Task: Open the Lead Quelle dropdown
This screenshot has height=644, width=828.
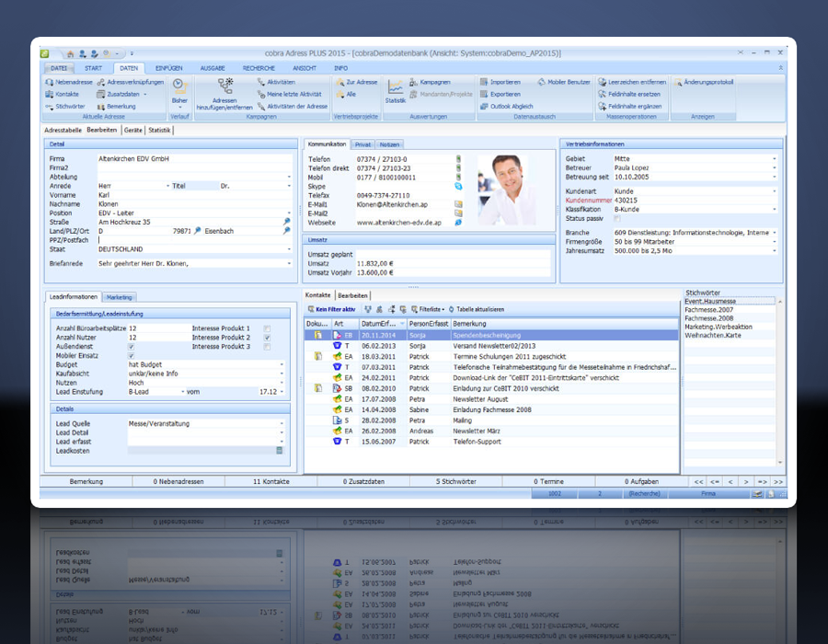Action: tap(282, 424)
